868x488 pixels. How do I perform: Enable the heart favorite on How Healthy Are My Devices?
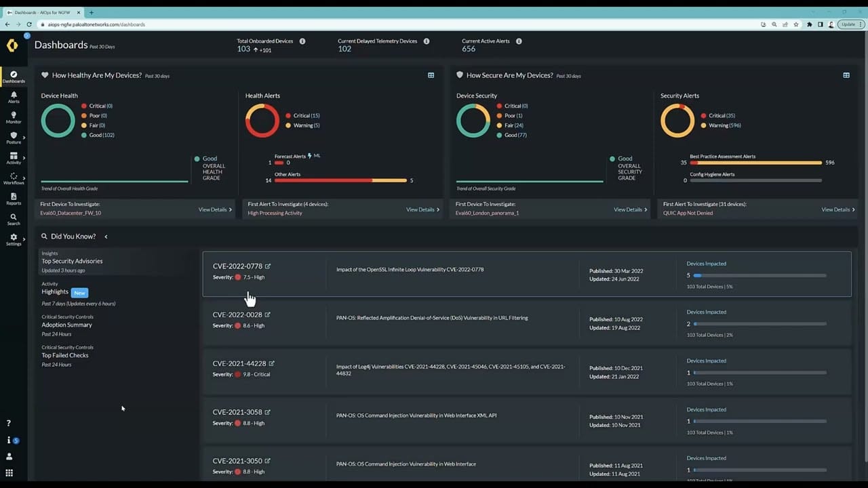[45, 75]
